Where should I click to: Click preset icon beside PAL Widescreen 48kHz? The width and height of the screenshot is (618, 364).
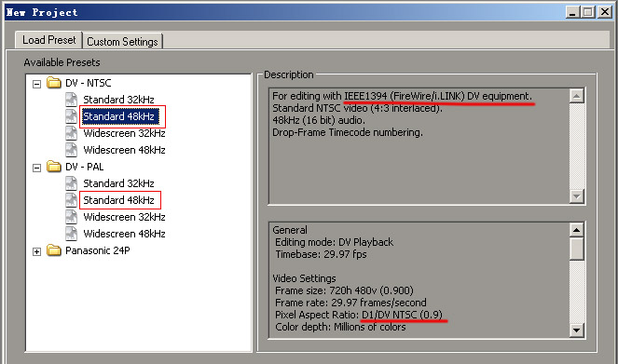[x=72, y=234]
